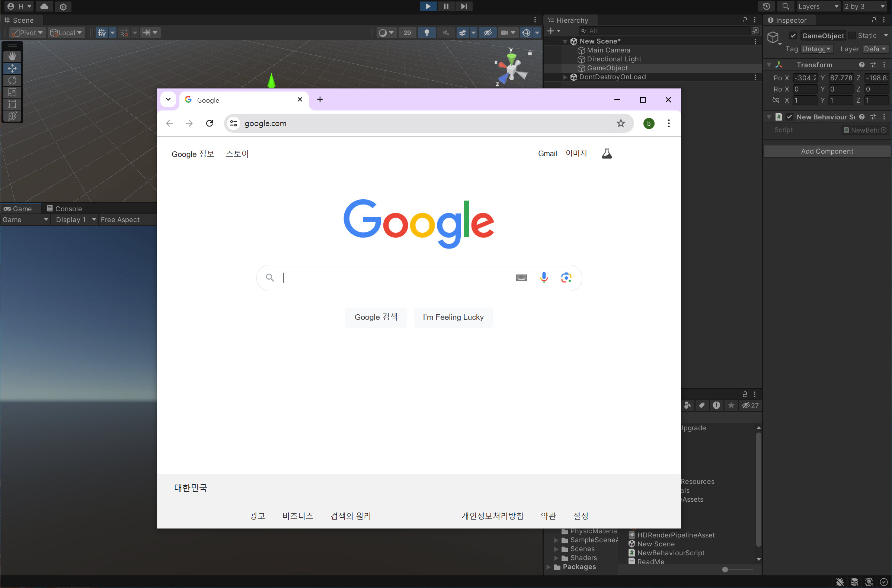Bookmark page with star icon

click(620, 123)
